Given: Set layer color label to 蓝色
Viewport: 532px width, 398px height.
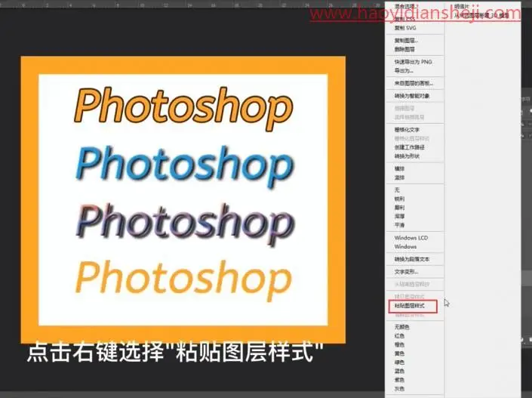Looking at the screenshot, I should pyautogui.click(x=399, y=371).
